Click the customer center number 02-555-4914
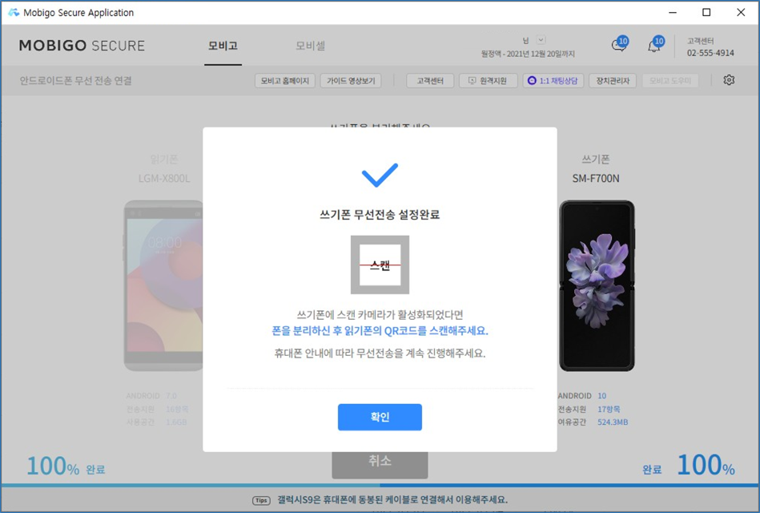 710,53
